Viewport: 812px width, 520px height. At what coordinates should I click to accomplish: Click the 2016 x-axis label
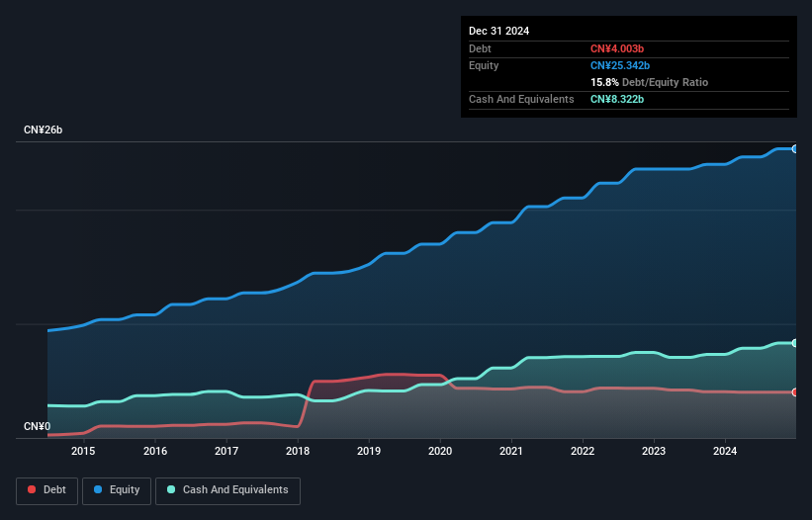click(155, 451)
